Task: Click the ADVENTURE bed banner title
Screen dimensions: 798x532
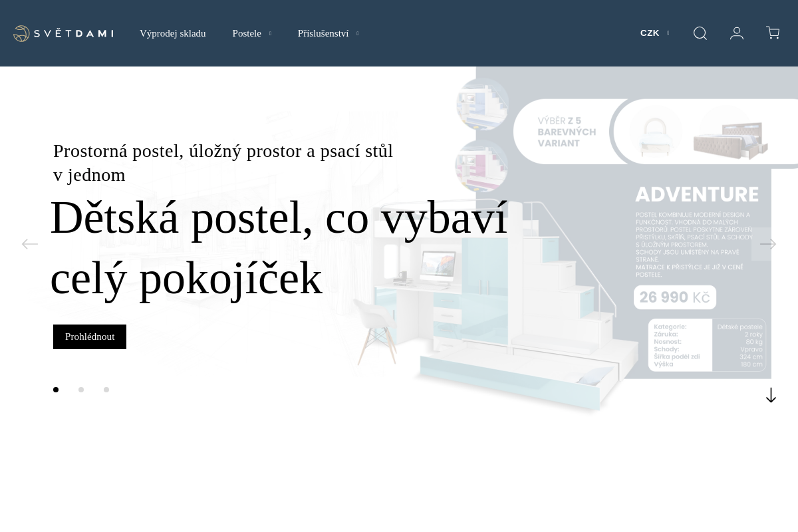Action: (x=697, y=195)
